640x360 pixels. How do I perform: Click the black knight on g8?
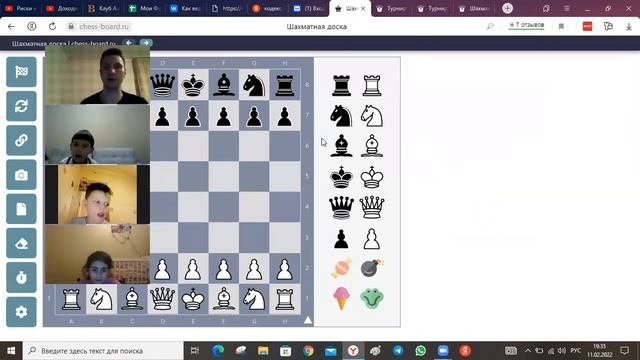254,85
